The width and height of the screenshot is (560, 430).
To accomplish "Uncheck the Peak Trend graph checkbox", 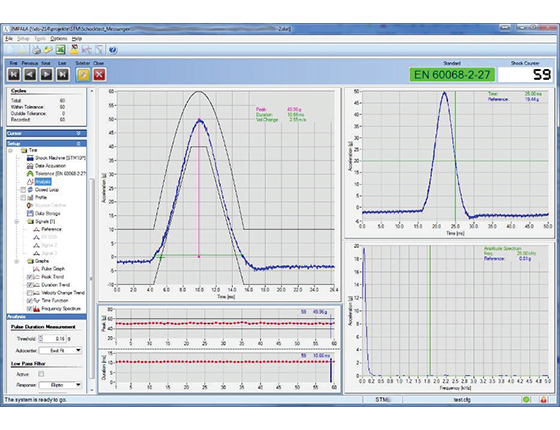I will click(x=30, y=277).
